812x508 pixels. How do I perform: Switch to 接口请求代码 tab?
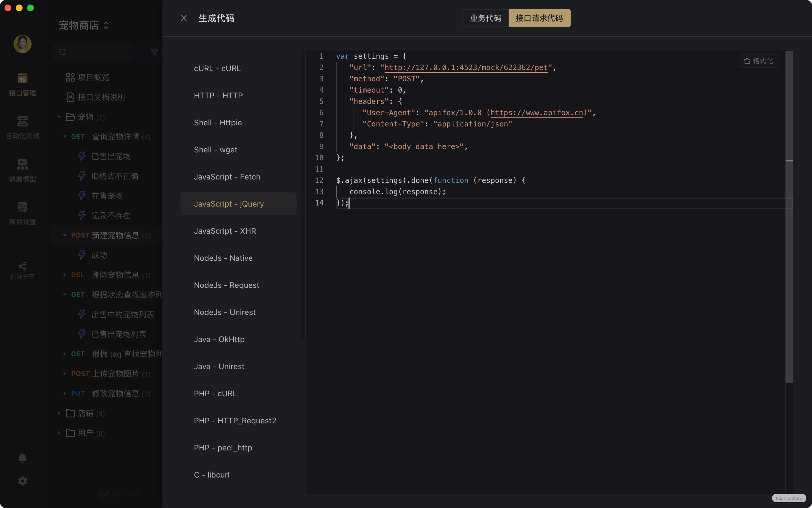click(539, 18)
